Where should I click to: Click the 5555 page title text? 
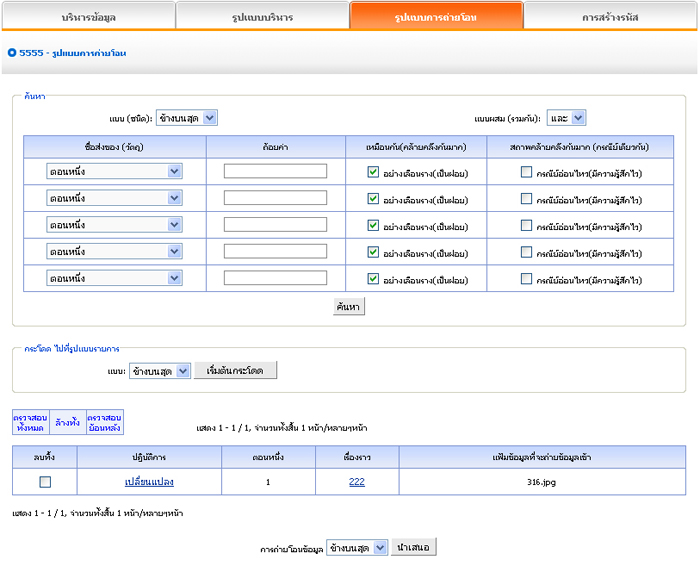click(x=72, y=53)
